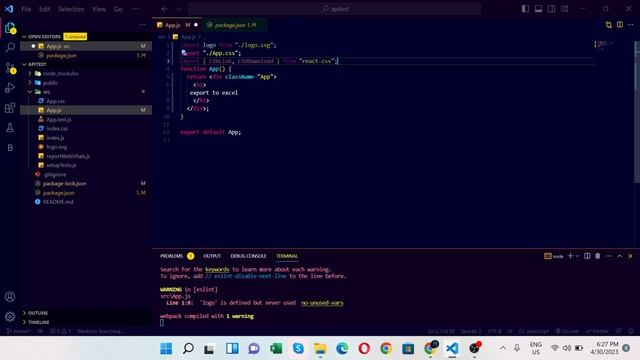Viewport: 640px width, 360px height.
Task: Close the terminal panel
Action: tap(630, 256)
